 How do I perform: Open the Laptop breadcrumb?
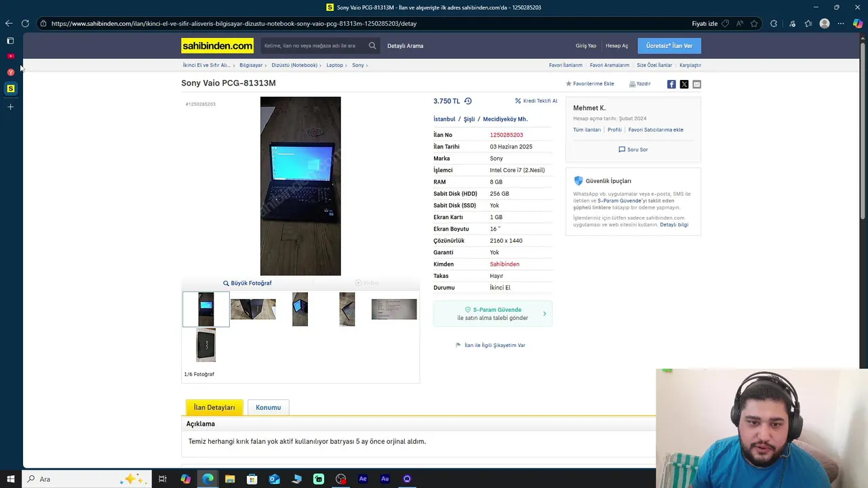pyautogui.click(x=334, y=65)
